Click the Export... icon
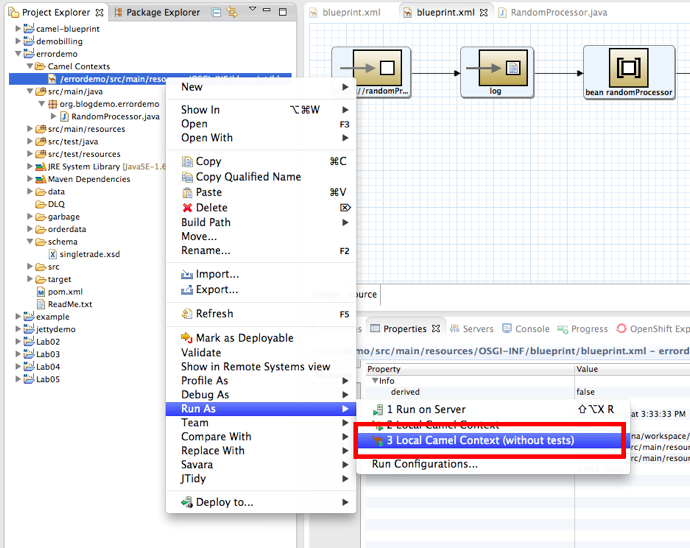This screenshot has width=690, height=548. 187,290
